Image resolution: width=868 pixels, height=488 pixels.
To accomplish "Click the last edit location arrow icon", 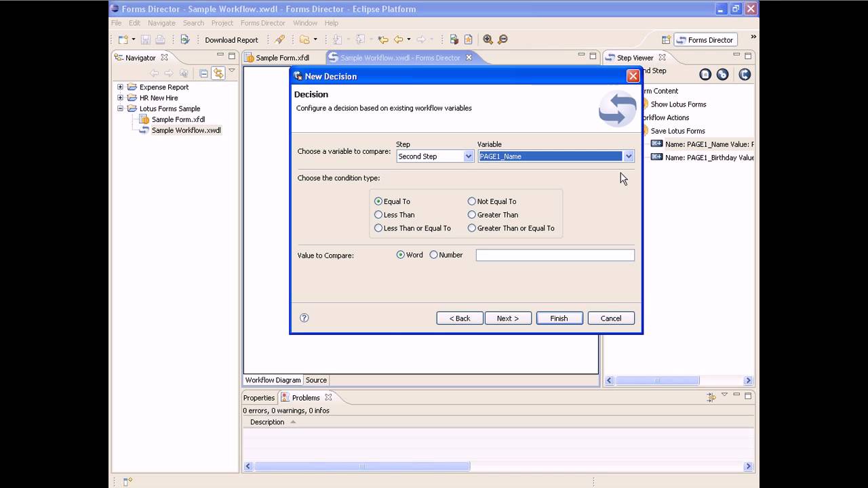I will point(383,40).
